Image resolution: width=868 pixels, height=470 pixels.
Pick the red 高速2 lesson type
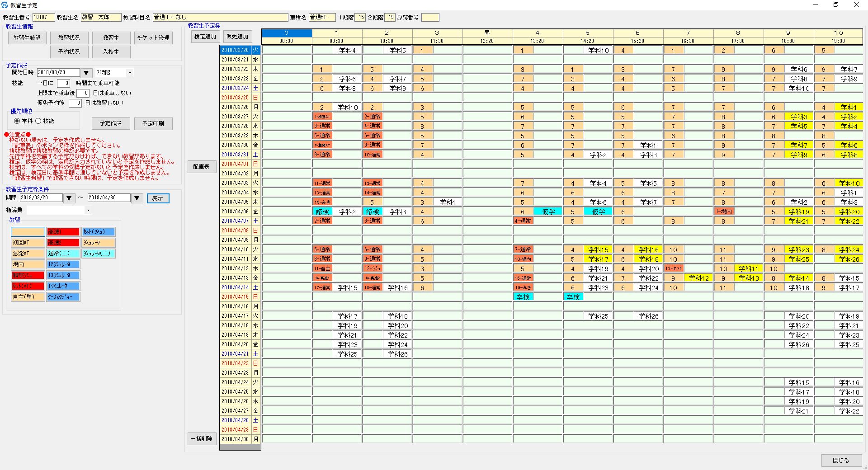[x=63, y=243]
